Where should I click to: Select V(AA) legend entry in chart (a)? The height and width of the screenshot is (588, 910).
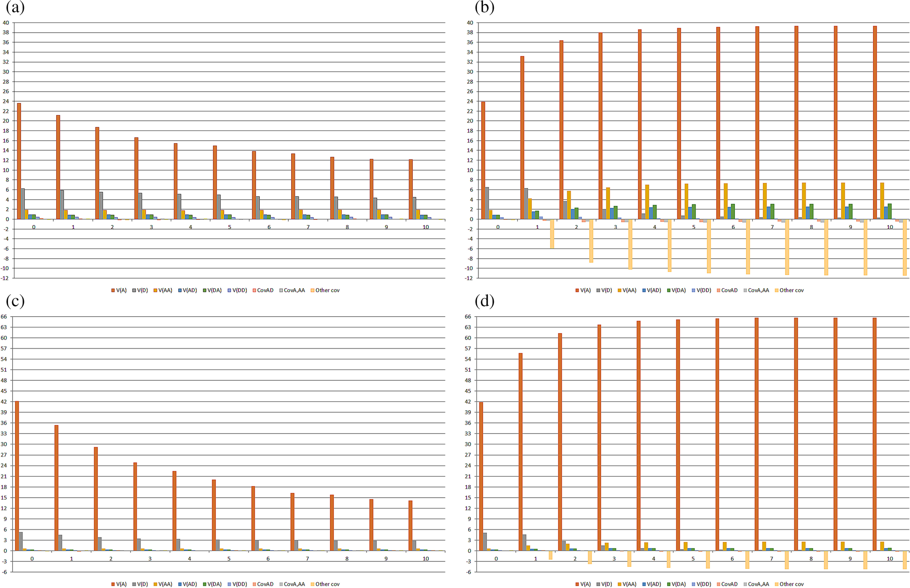tap(163, 290)
